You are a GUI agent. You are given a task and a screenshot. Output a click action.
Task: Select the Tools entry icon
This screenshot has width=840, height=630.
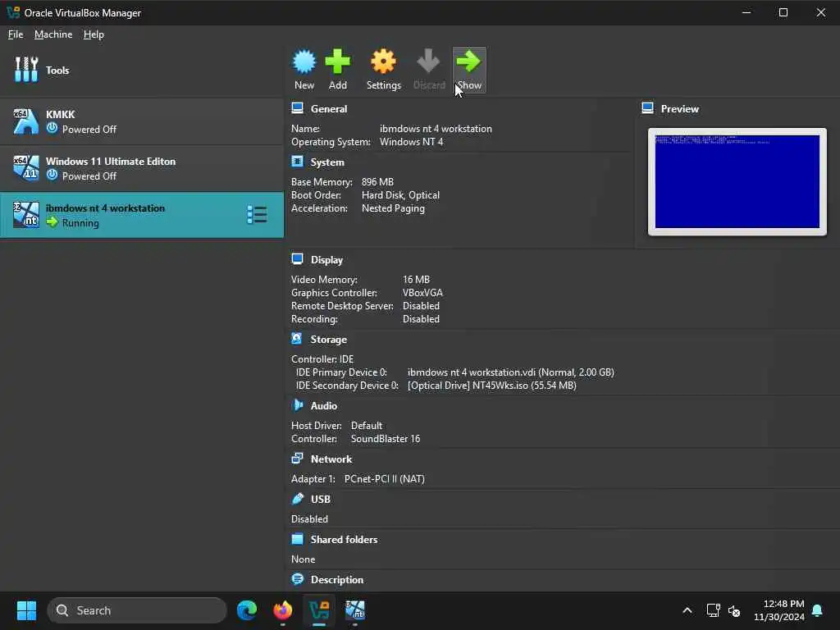point(26,70)
